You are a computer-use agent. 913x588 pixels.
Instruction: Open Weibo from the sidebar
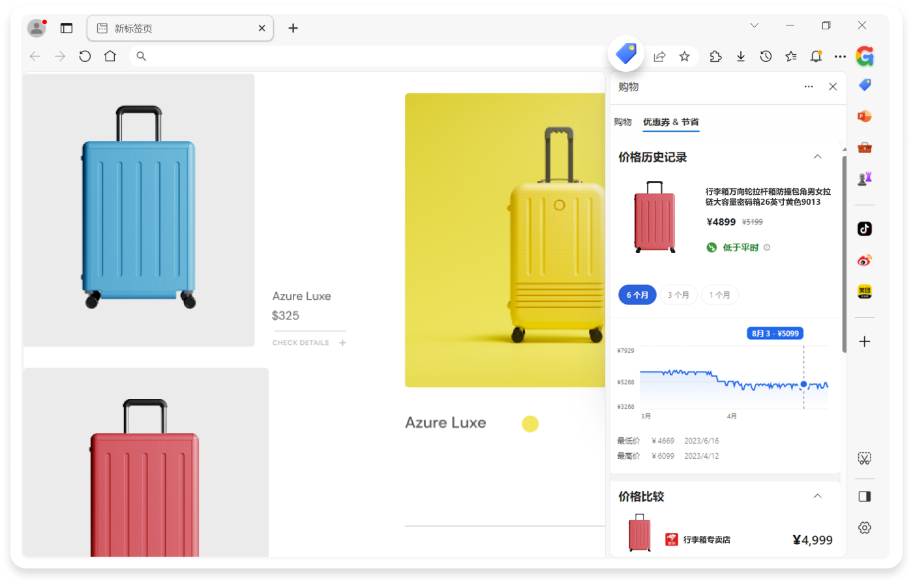[864, 261]
